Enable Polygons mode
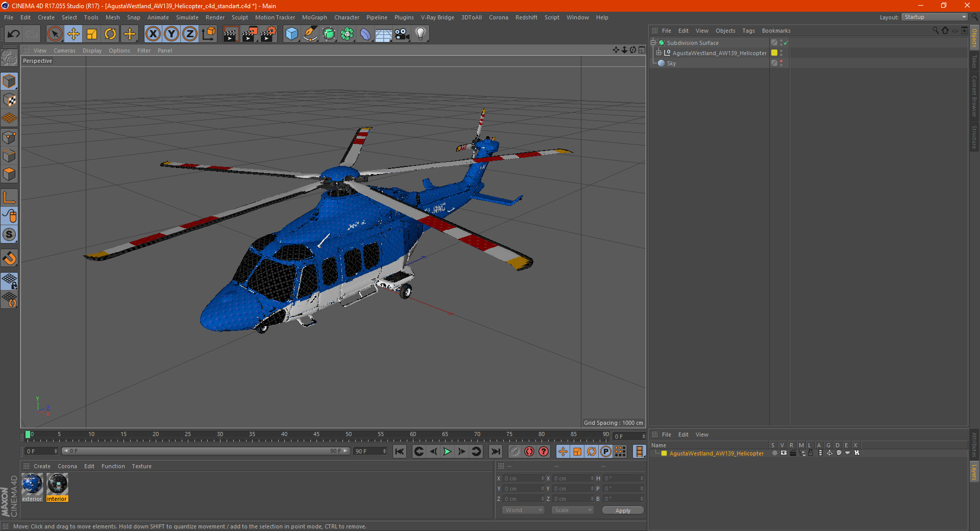This screenshot has width=980, height=531. (9, 174)
